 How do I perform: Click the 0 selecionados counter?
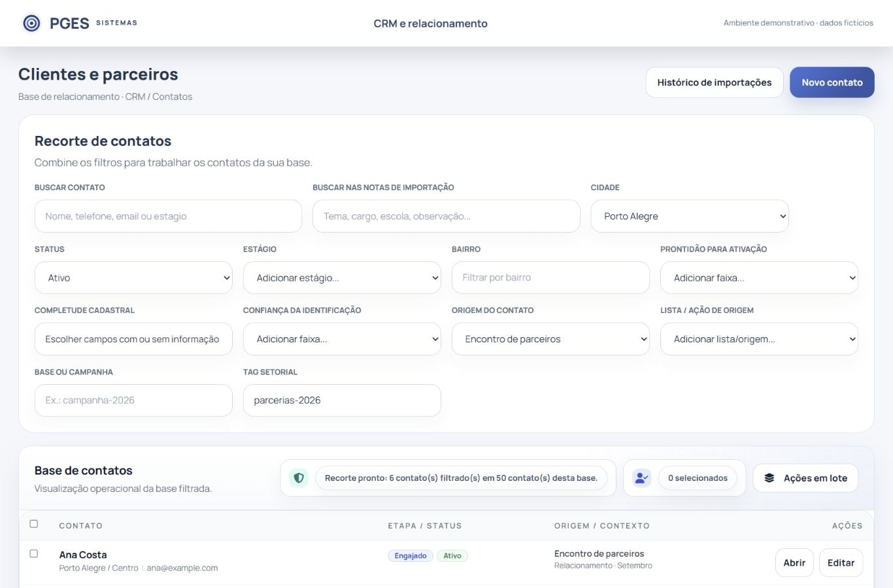pos(698,478)
